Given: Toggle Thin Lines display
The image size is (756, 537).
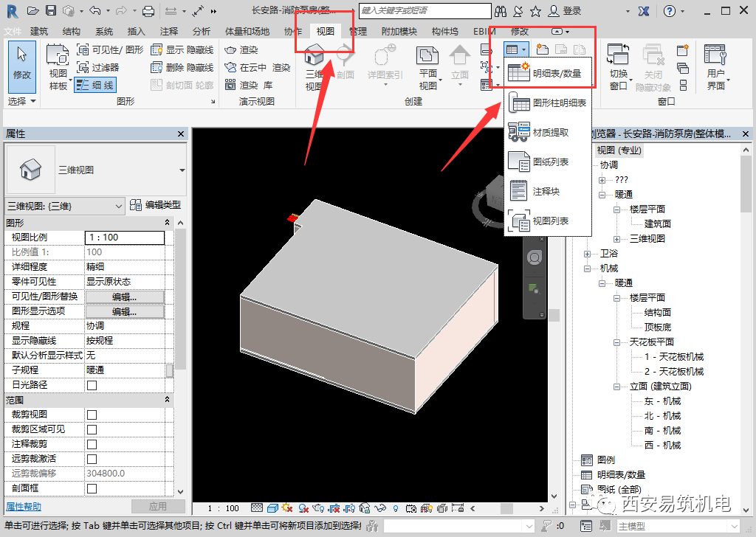Looking at the screenshot, I should pos(95,85).
